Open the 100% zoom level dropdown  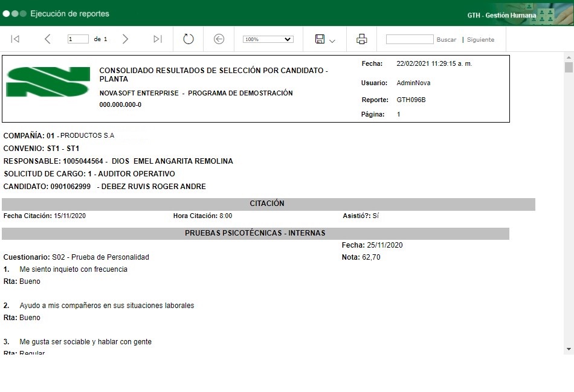[x=268, y=39]
